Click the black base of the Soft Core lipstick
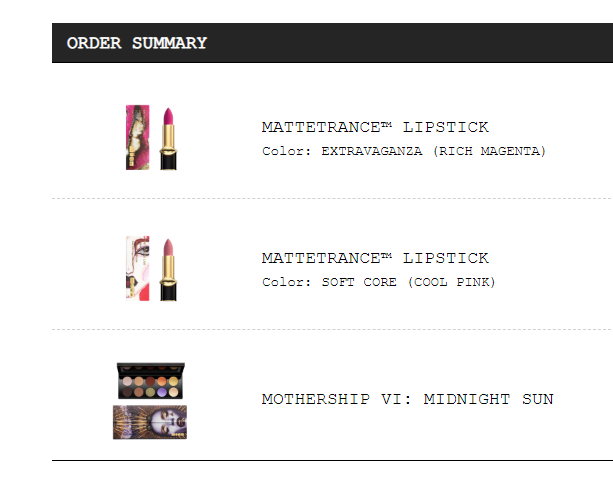Viewport: 613px width, 477px height. coord(168,292)
